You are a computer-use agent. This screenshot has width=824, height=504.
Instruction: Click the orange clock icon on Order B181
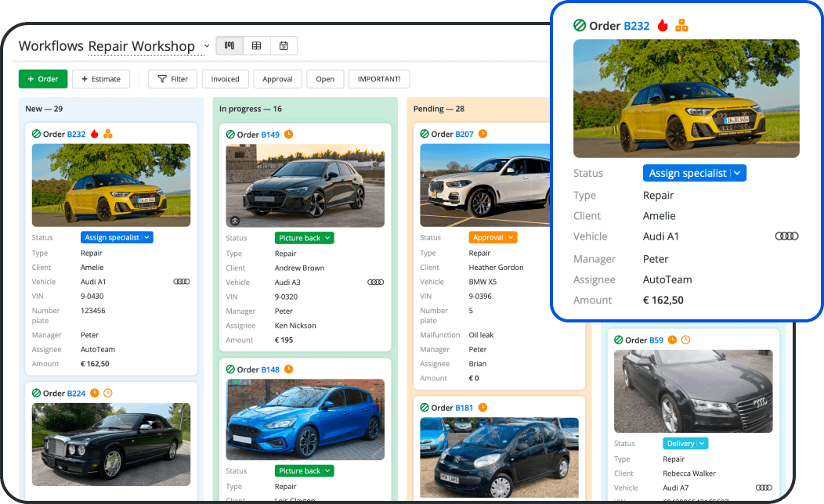(x=482, y=408)
